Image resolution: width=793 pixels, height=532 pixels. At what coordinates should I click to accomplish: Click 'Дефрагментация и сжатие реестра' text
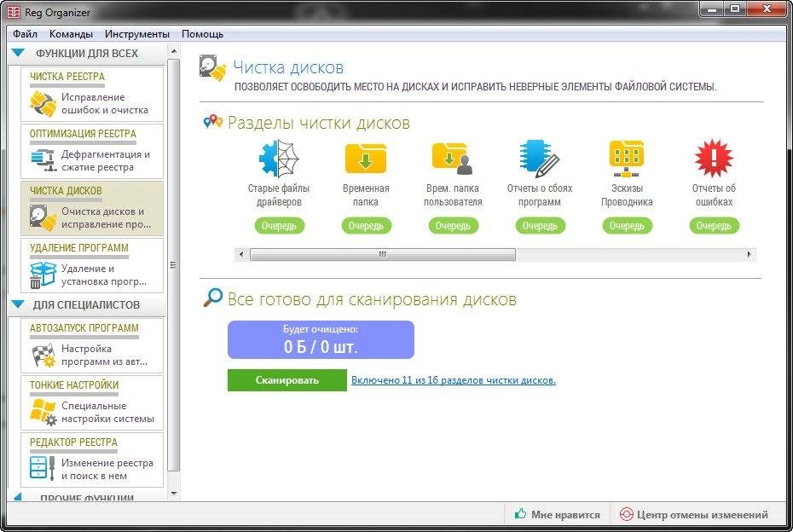(106, 160)
